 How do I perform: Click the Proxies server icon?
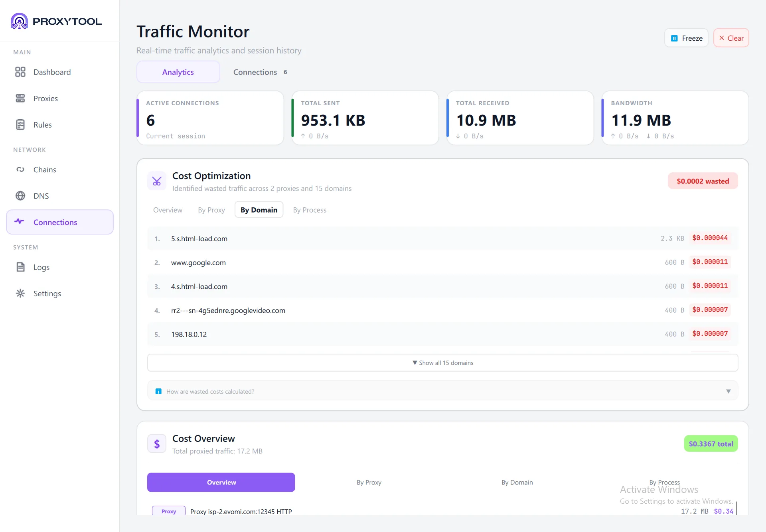20,98
